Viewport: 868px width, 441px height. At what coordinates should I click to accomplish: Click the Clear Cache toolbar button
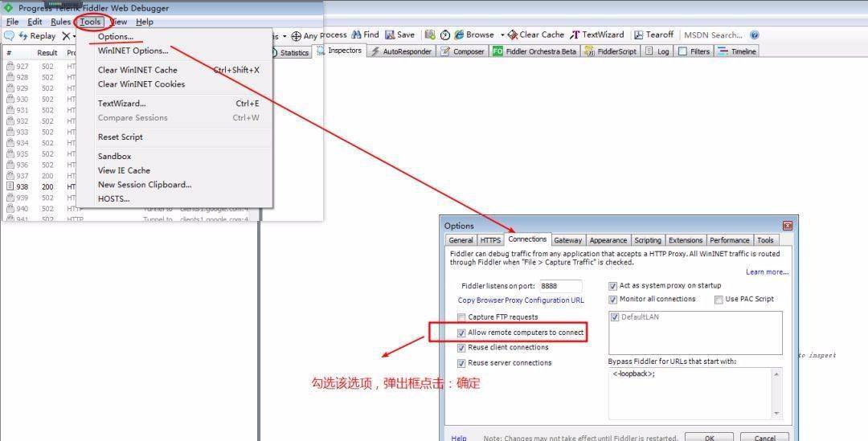(x=536, y=35)
